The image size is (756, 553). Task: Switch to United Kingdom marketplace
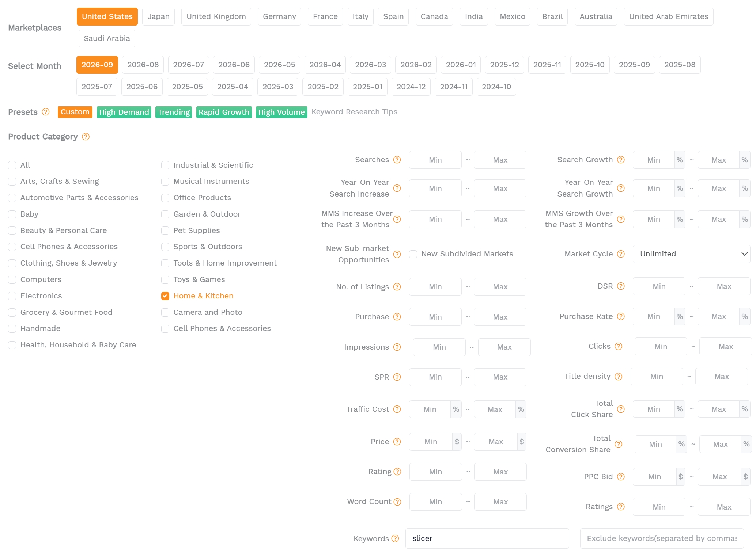click(x=216, y=16)
